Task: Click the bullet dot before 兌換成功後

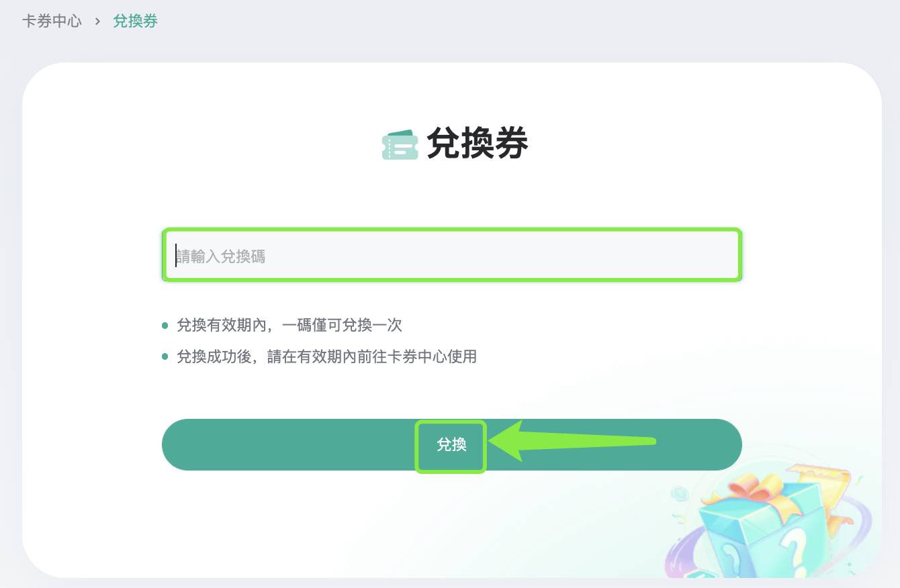Action: click(x=165, y=357)
